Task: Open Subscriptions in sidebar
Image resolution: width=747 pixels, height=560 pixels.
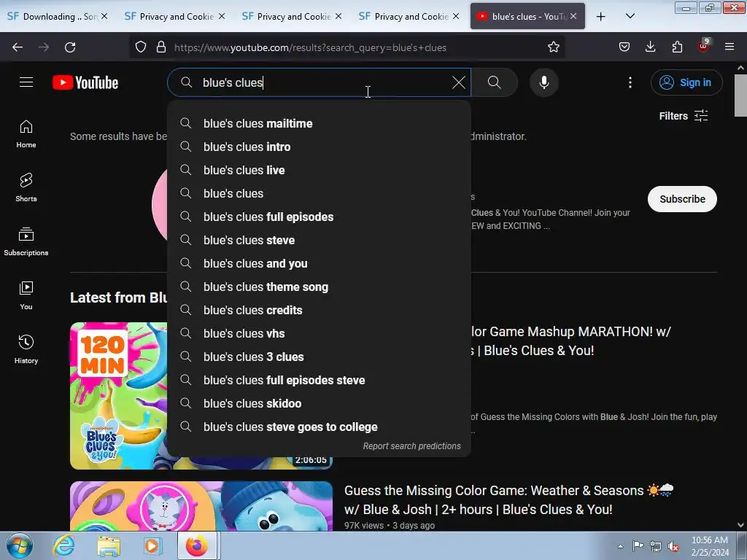Action: [26, 241]
